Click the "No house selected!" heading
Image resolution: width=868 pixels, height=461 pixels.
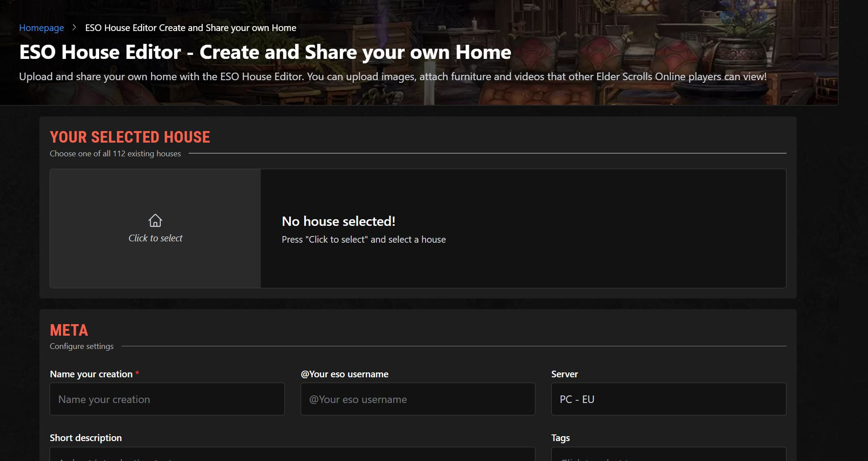(339, 221)
